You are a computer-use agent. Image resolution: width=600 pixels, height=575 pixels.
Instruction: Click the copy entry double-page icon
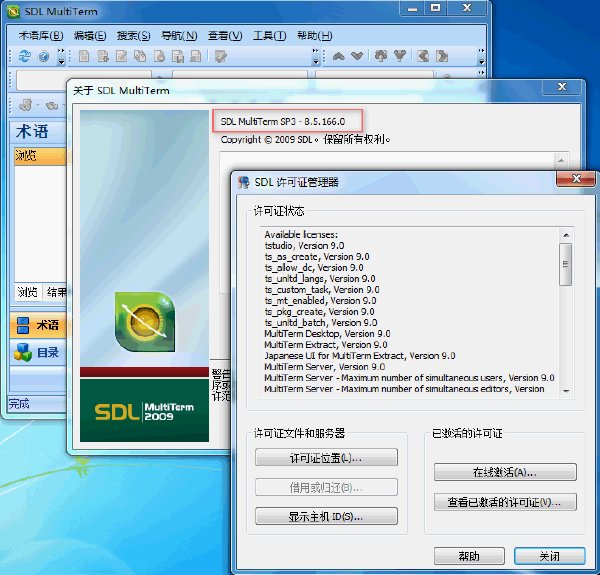pos(140,56)
